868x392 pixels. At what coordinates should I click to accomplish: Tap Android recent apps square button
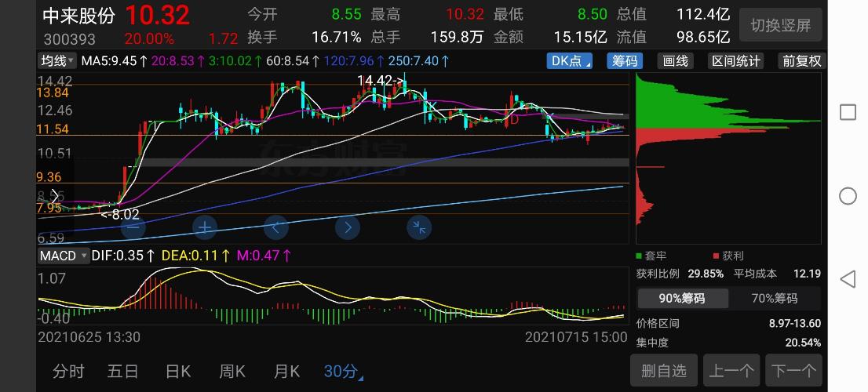(x=848, y=112)
